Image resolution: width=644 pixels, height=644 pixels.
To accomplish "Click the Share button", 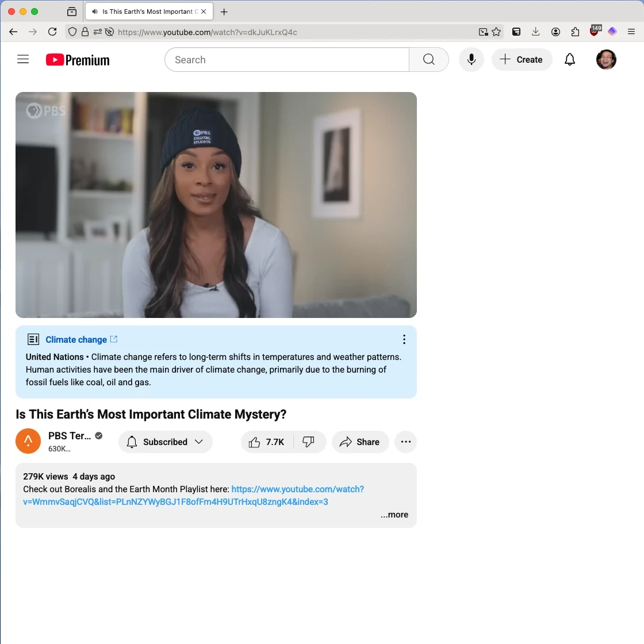I will pos(360,442).
